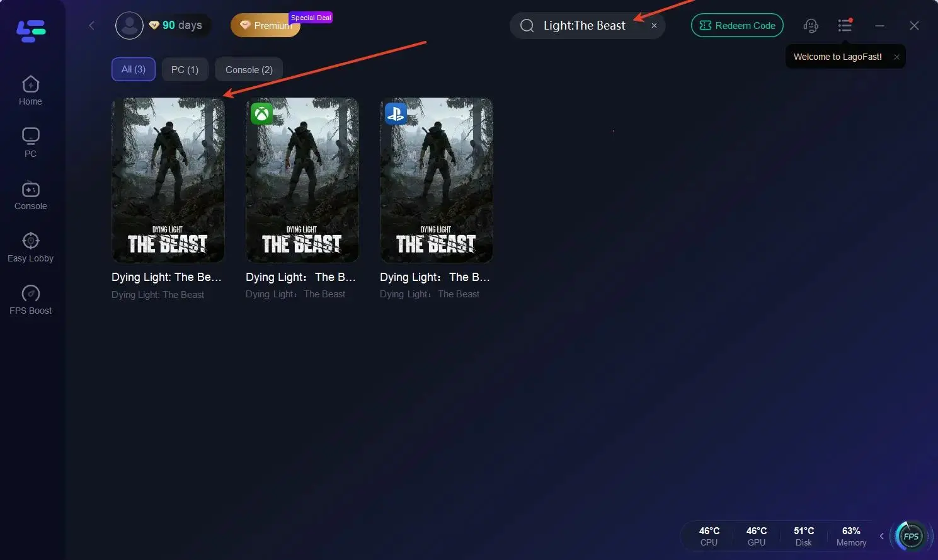
Task: Go back using the left arrow
Action: 92,26
